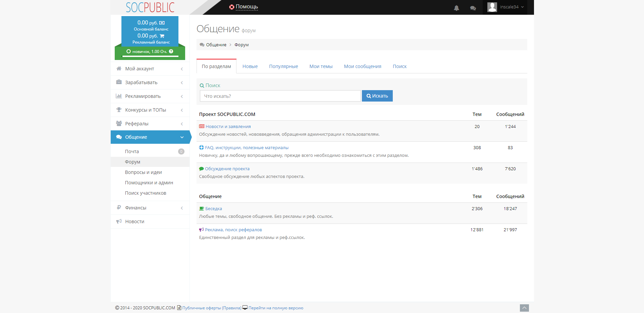Click the coffee cup icon of Беседка
This screenshot has height=313, width=644.
(x=202, y=208)
